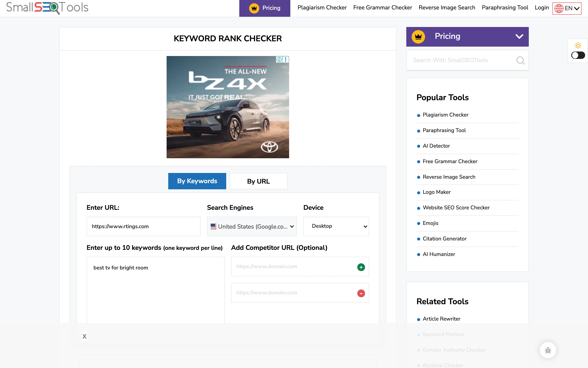Click the Enter URL input field
The image size is (588, 368).
[x=143, y=227]
